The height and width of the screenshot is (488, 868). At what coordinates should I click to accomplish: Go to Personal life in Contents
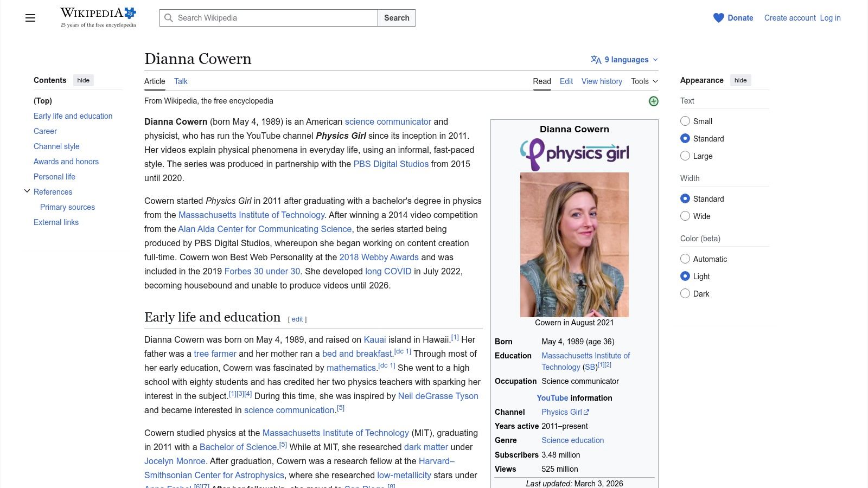click(54, 177)
